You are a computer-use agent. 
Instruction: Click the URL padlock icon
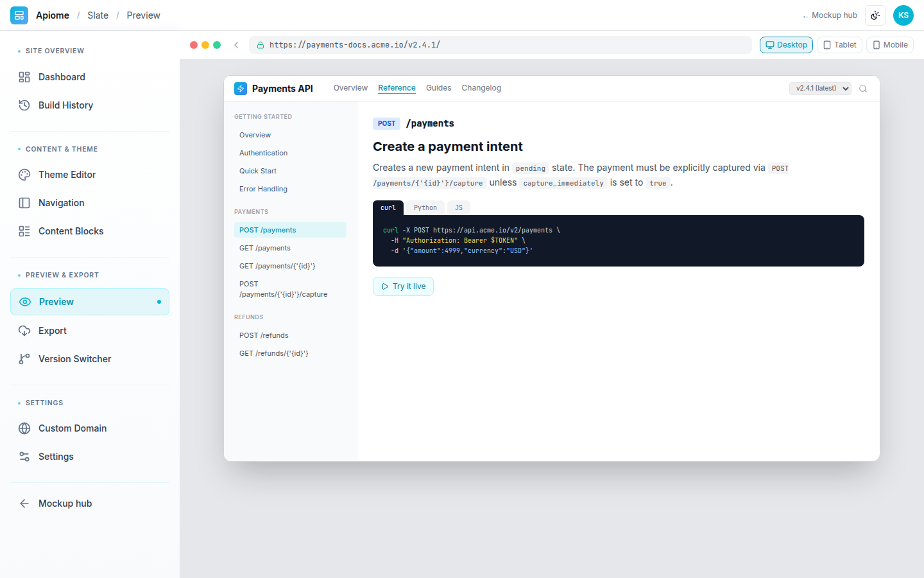[261, 45]
